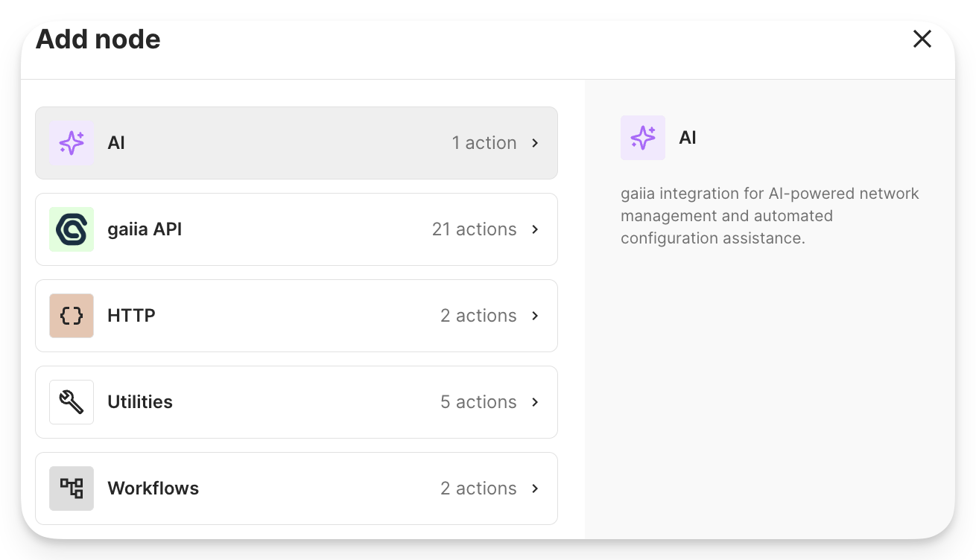Expand the Workflows category chevron
This screenshot has height=560, width=976.
point(534,489)
